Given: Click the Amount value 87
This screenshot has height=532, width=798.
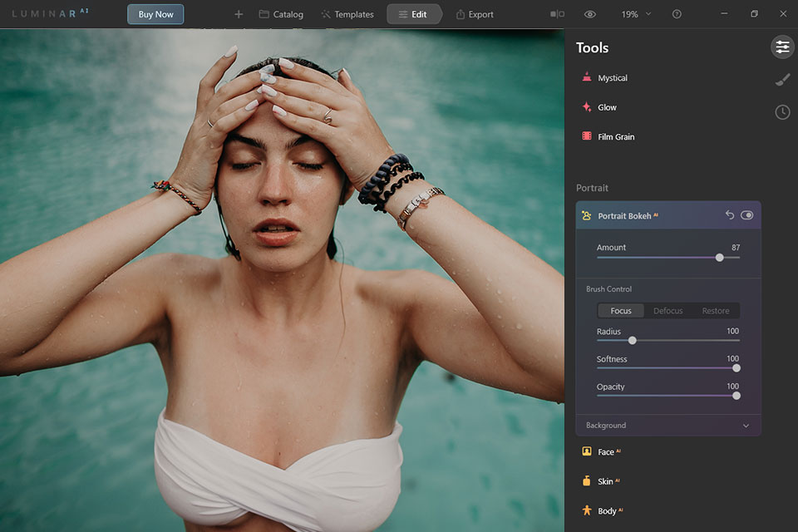Looking at the screenshot, I should pyautogui.click(x=736, y=248).
